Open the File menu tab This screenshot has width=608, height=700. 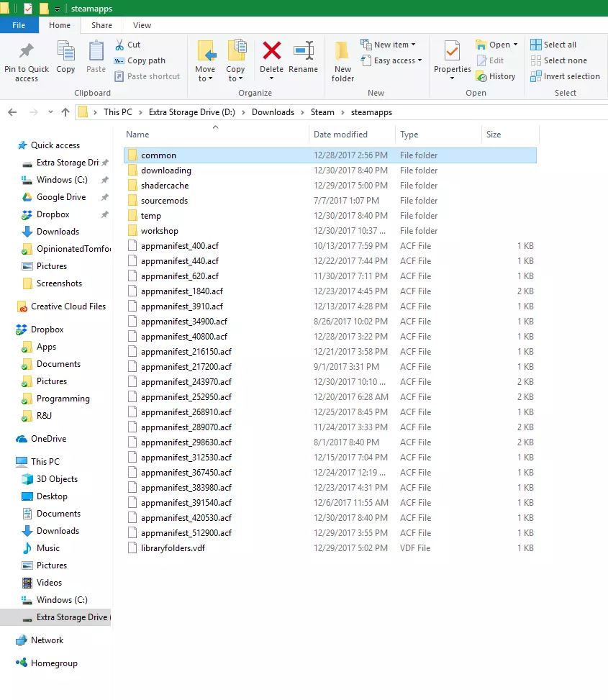[19, 25]
